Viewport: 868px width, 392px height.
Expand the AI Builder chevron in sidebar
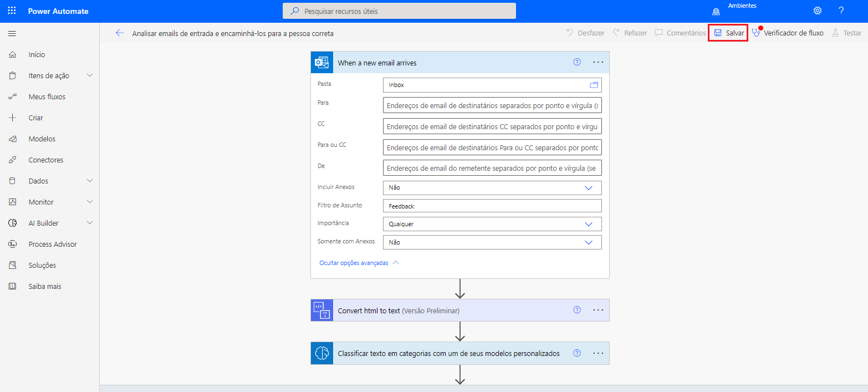[x=90, y=223]
